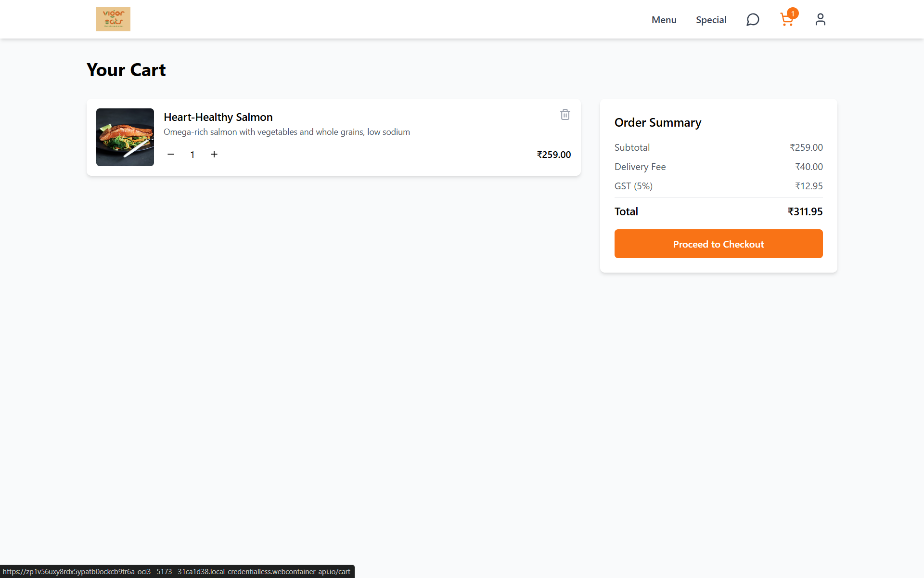The width and height of the screenshot is (924, 578).
Task: Click the item price ₹259.00
Action: [x=553, y=155]
